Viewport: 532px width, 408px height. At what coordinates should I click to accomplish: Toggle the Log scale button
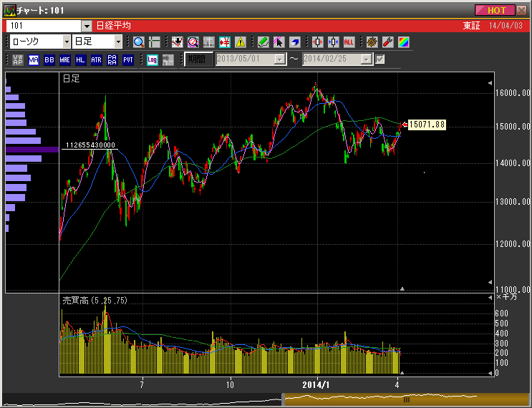153,59
